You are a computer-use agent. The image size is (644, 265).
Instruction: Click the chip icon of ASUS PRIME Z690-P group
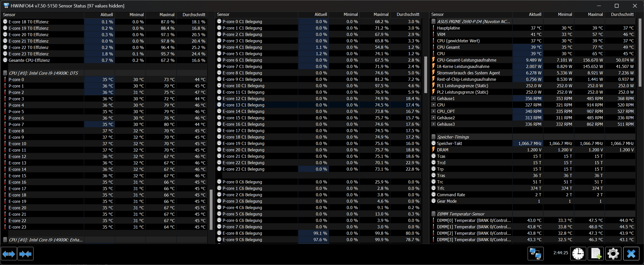[434, 22]
